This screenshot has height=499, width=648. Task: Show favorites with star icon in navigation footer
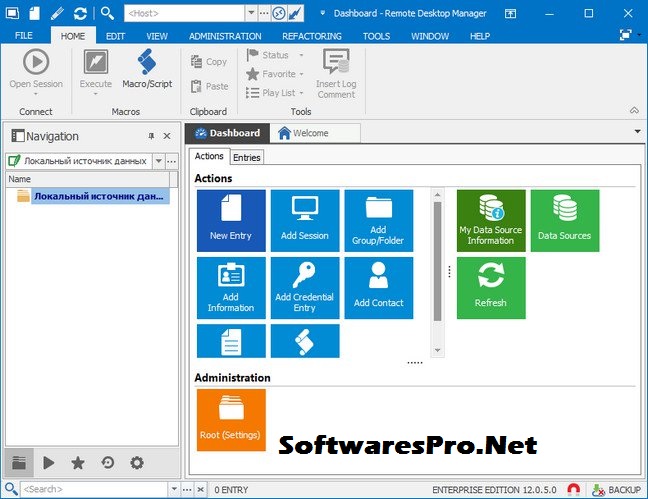tap(78, 462)
